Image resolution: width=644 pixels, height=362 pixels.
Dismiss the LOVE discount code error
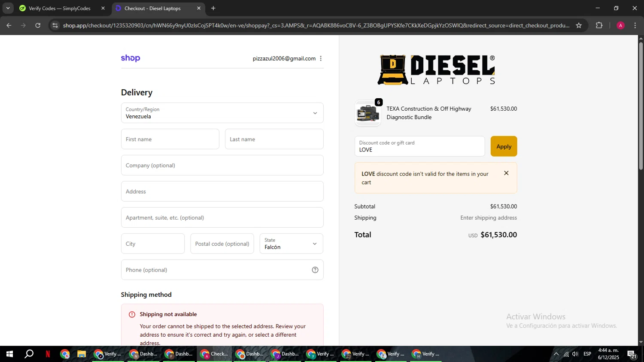point(506,173)
